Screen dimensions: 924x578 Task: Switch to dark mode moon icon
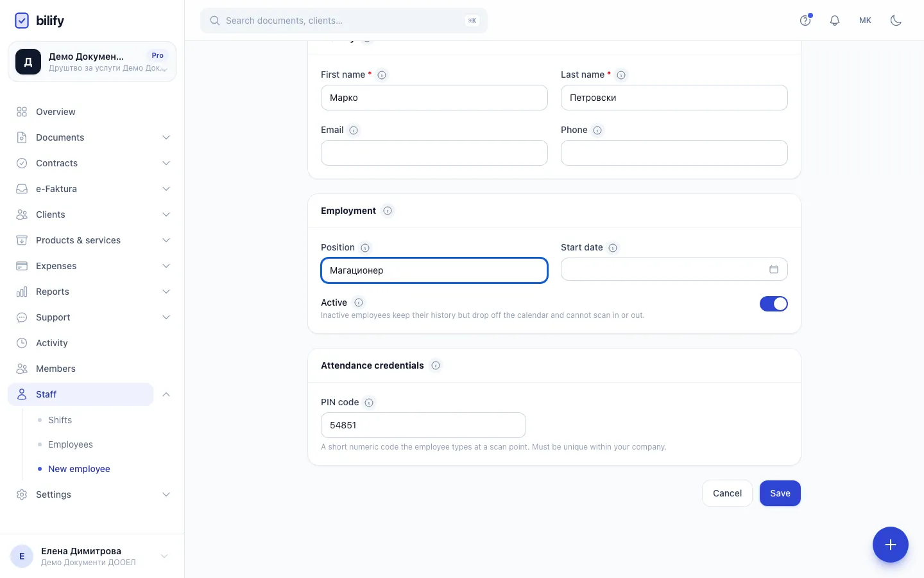tap(896, 21)
